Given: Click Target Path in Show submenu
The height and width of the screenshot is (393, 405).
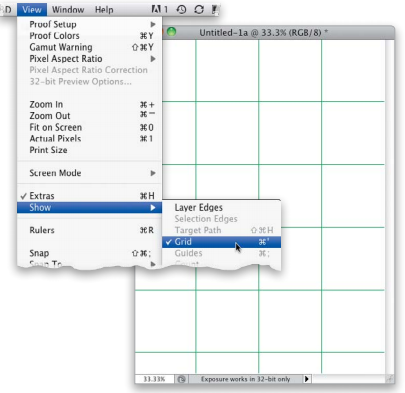Looking at the screenshot, I should [x=221, y=230].
